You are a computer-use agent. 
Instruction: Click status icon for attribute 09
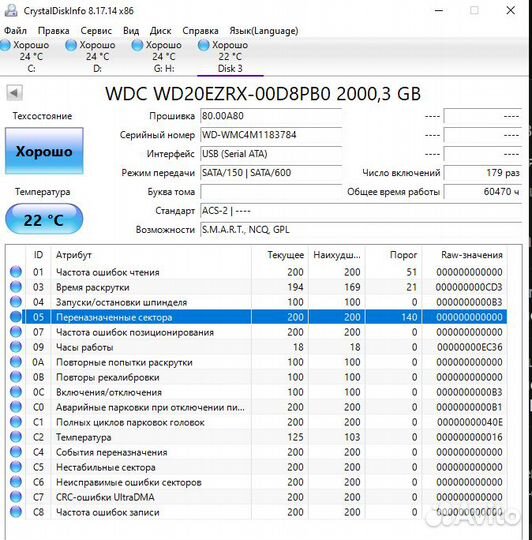[16, 347]
